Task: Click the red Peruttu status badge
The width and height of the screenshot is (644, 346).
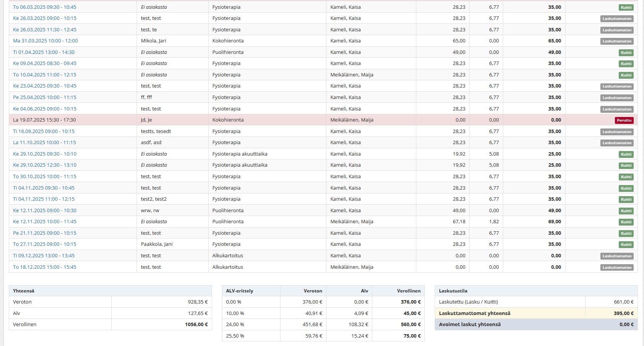Action: tap(624, 120)
